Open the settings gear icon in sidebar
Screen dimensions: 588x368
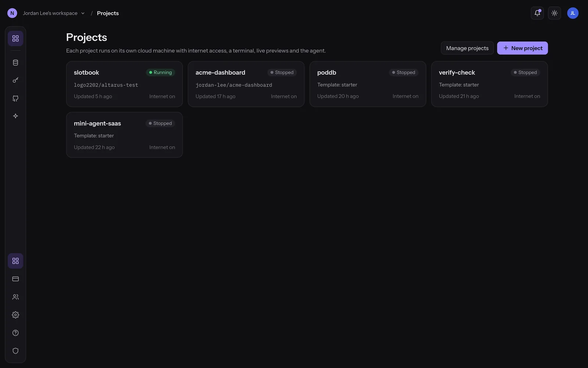pyautogui.click(x=15, y=315)
